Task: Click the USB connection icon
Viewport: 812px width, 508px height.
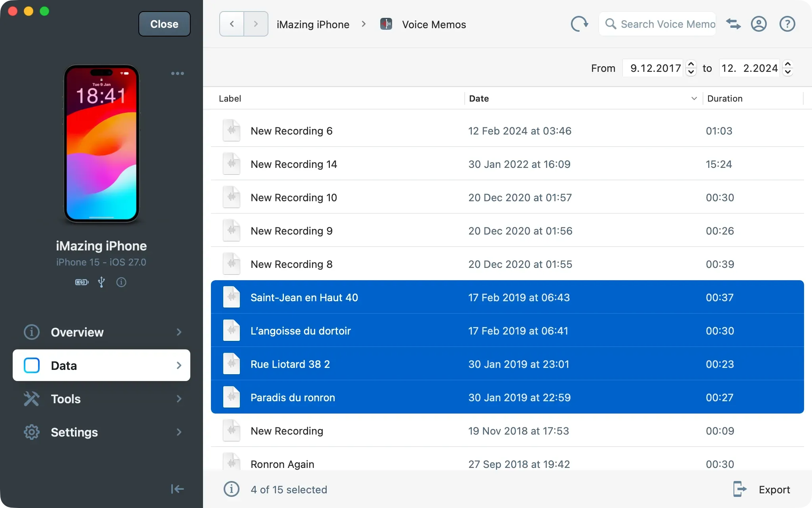Action: click(x=101, y=282)
